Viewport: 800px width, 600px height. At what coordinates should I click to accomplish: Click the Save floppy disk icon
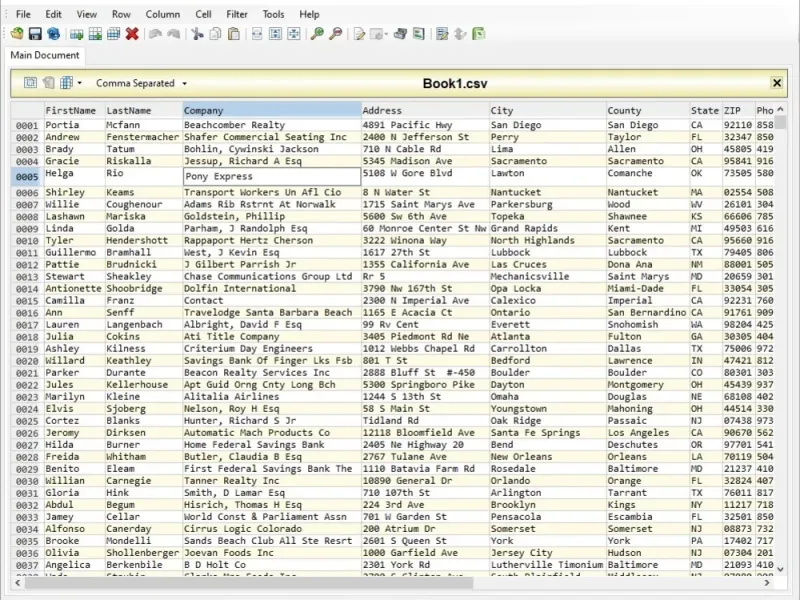(x=35, y=34)
